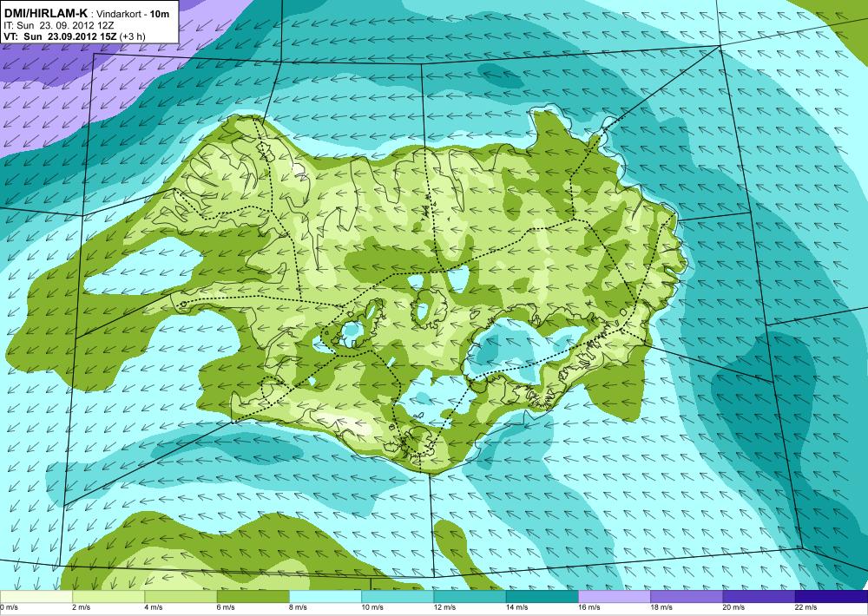Click the "2 m/s" legend label
The image size is (868, 616).
coord(82,607)
